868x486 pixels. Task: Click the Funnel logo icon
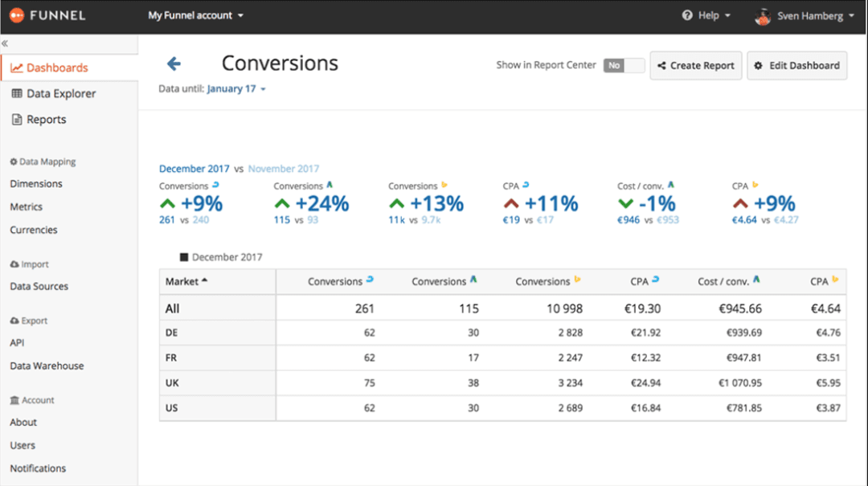coord(17,15)
